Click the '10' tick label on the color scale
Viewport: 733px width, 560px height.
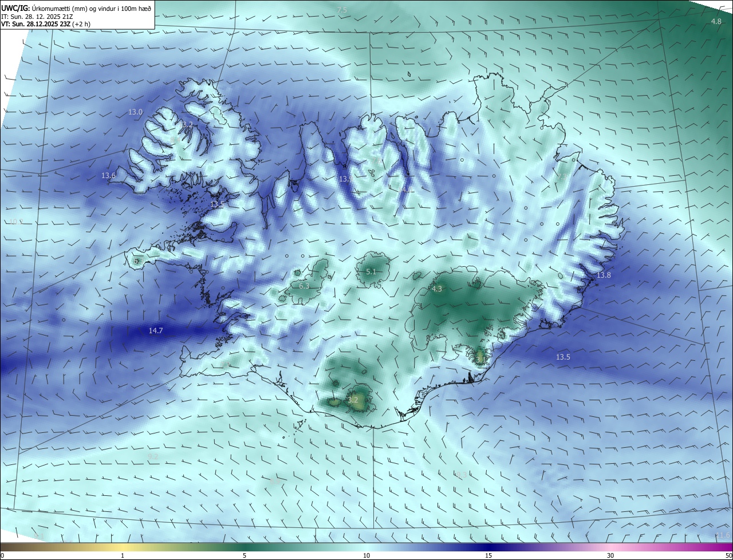366,555
